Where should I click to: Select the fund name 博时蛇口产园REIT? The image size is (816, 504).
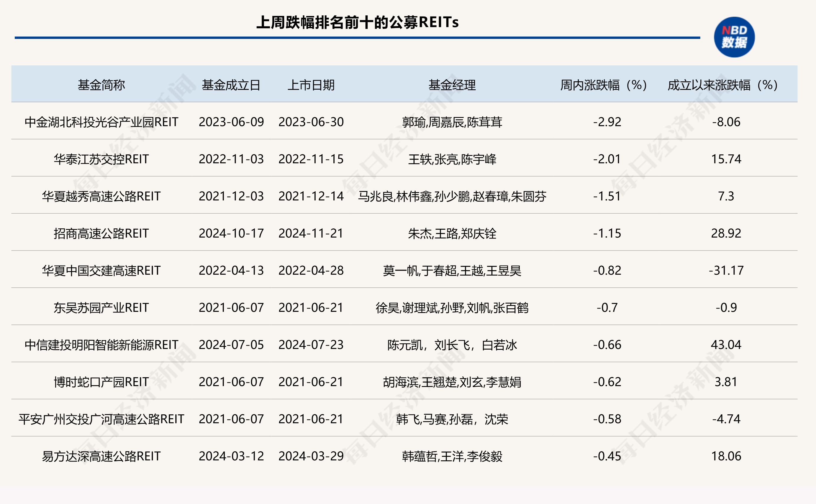pos(101,382)
